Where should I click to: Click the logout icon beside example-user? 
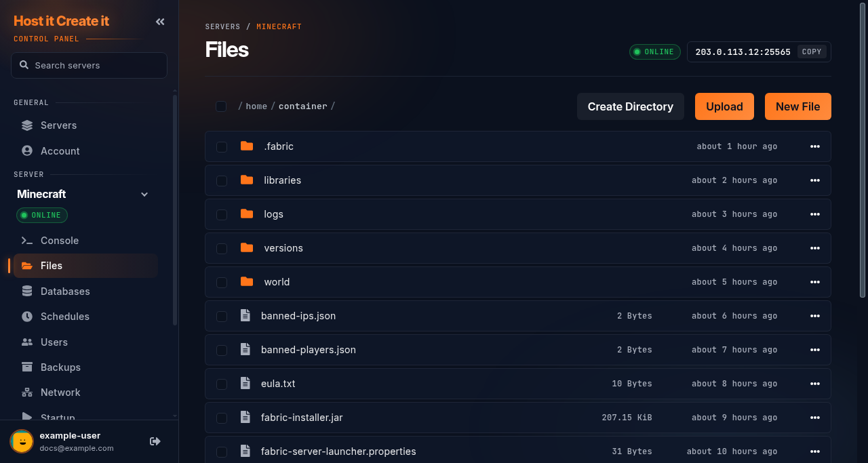tap(155, 441)
